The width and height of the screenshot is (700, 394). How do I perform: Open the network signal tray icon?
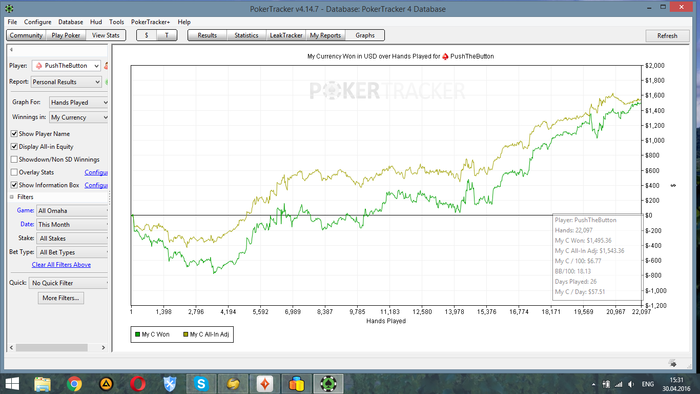click(618, 384)
